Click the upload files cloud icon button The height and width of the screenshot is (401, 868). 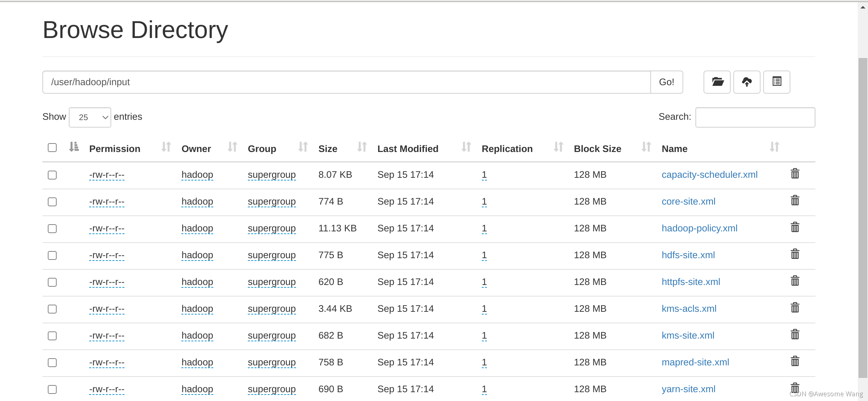click(747, 82)
